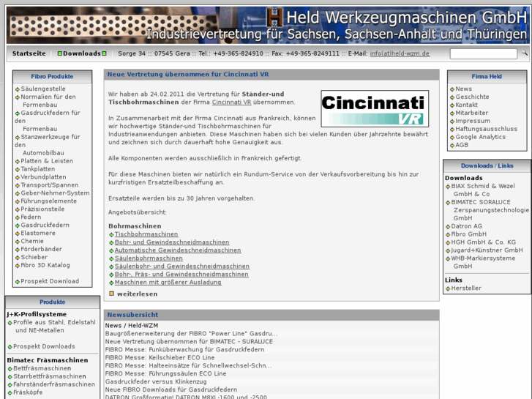Image resolution: width=532 pixels, height=399 pixels.
Task: Open Bettfräsmaschinen link
Action: [42, 368]
